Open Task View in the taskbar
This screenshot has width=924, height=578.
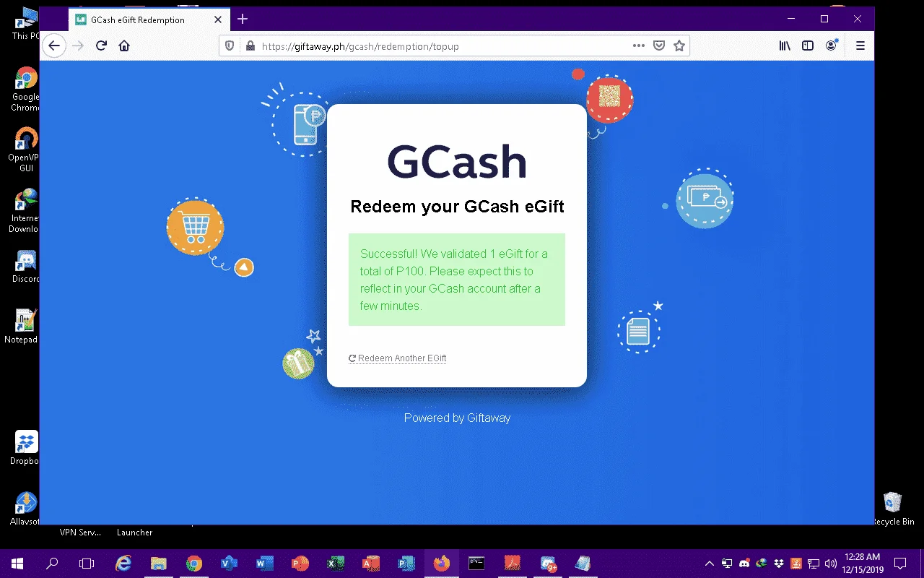point(87,564)
